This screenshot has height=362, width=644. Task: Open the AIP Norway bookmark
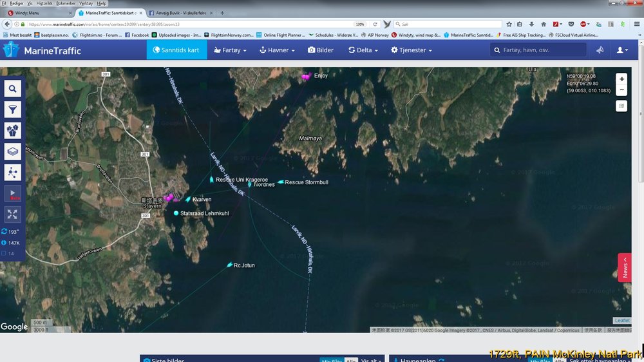(x=375, y=35)
